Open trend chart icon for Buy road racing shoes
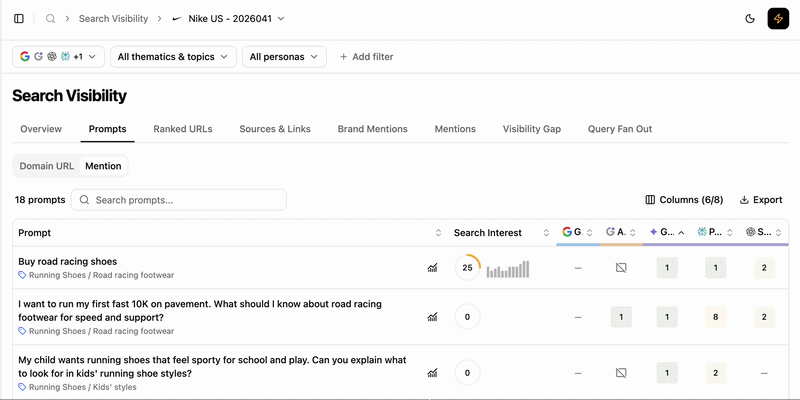The height and width of the screenshot is (400, 800). click(433, 267)
